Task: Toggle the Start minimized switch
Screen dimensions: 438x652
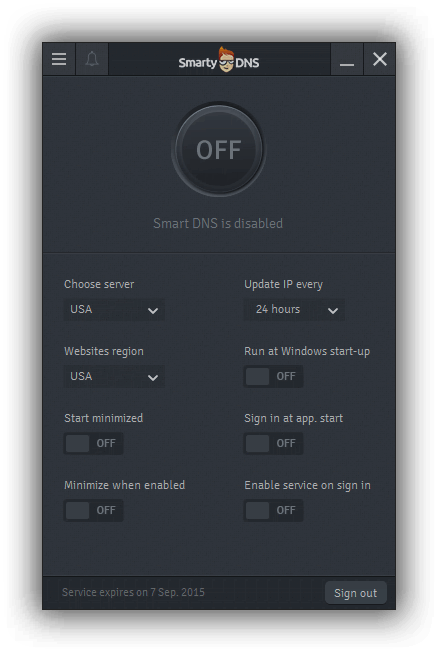Action: click(x=94, y=444)
